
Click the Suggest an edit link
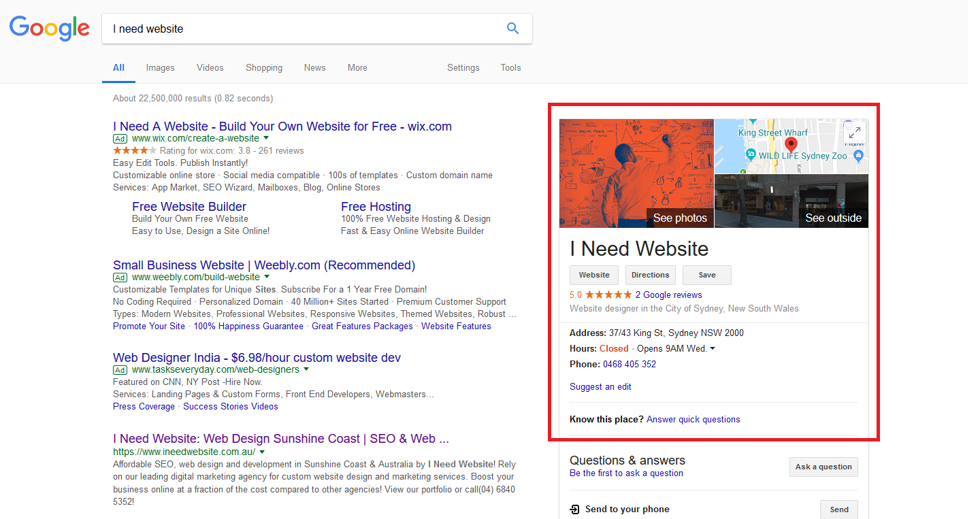coord(600,387)
